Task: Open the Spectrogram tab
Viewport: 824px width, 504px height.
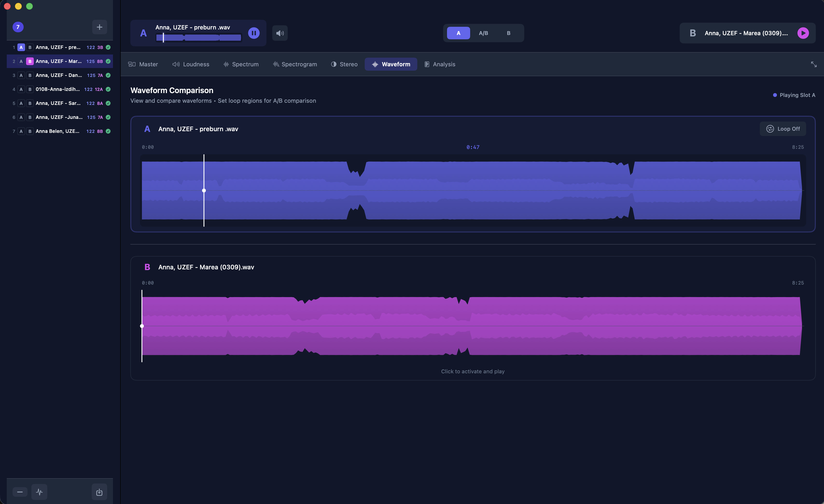Action: (x=295, y=64)
